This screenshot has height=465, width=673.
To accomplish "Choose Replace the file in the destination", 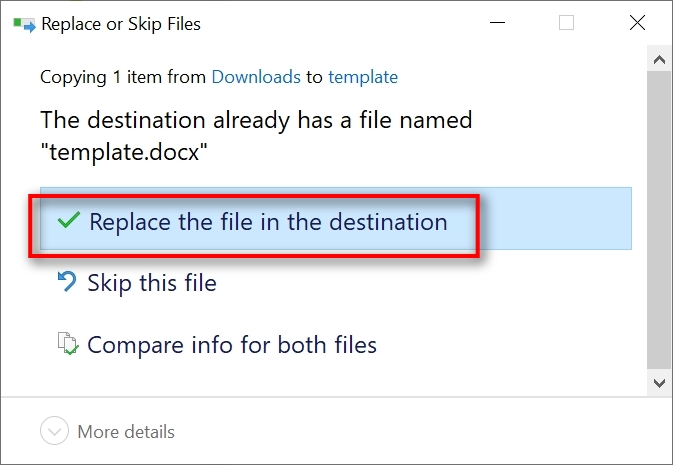I will coord(268,222).
